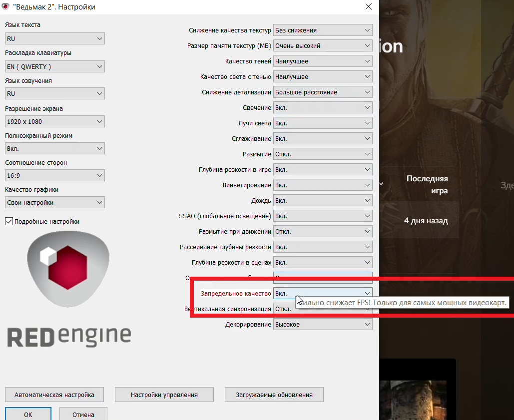The image size is (514, 420).
Task: Open the Язык озвучения dropdown
Action: [55, 94]
